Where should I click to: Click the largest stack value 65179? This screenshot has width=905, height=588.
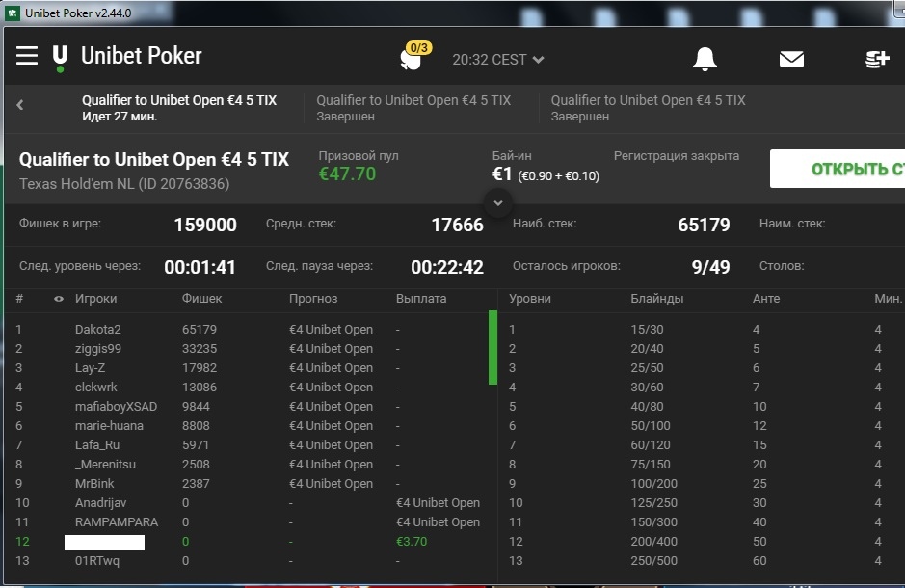(704, 225)
